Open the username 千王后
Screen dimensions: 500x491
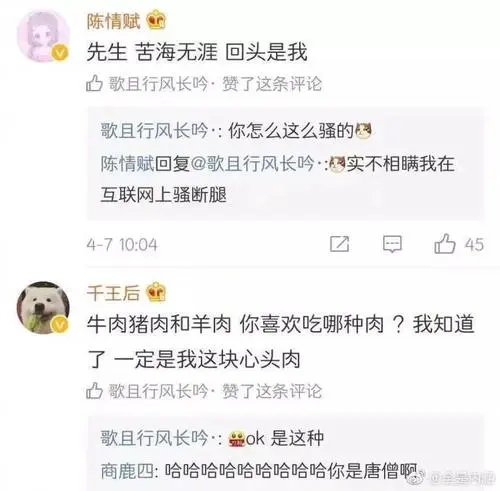(113, 293)
